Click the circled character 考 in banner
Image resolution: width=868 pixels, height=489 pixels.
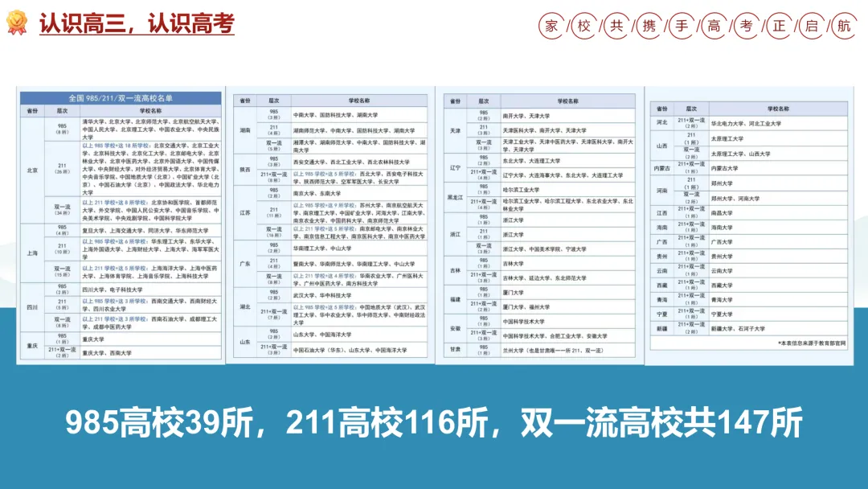[x=747, y=26]
